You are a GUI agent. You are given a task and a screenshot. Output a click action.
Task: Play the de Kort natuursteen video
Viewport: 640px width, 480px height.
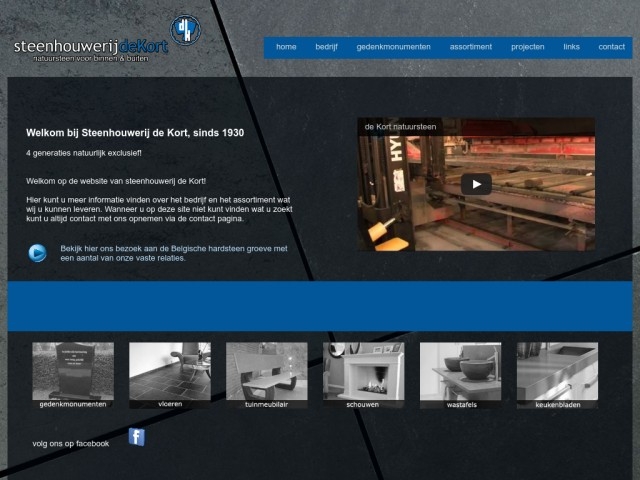click(x=476, y=184)
